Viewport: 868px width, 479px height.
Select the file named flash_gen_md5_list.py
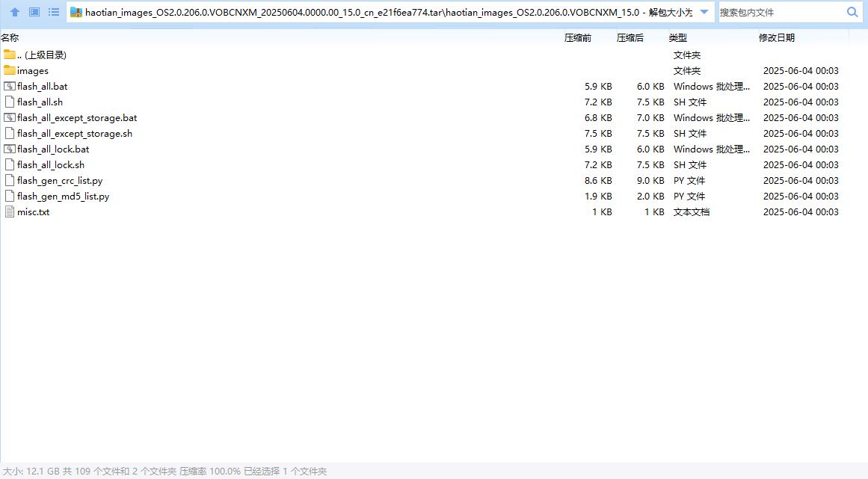click(x=63, y=197)
